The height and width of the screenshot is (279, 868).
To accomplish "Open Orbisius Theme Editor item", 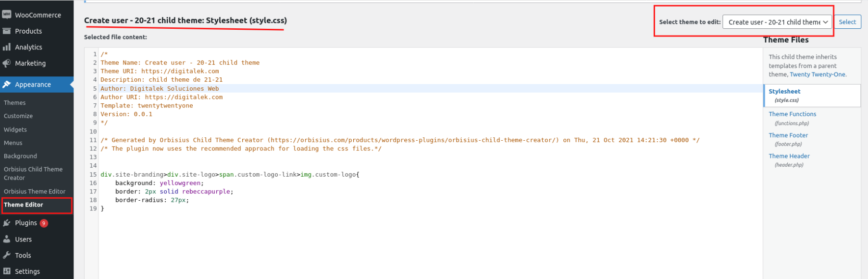I will (x=35, y=191).
